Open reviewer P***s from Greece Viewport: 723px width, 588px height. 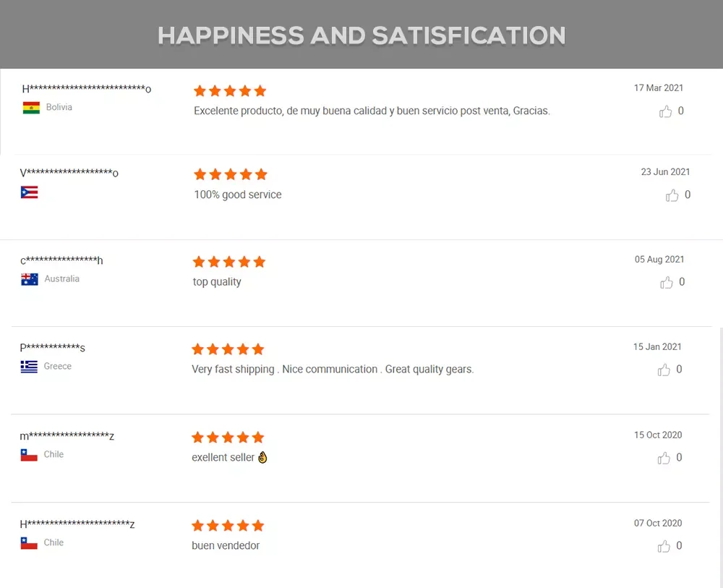[53, 348]
